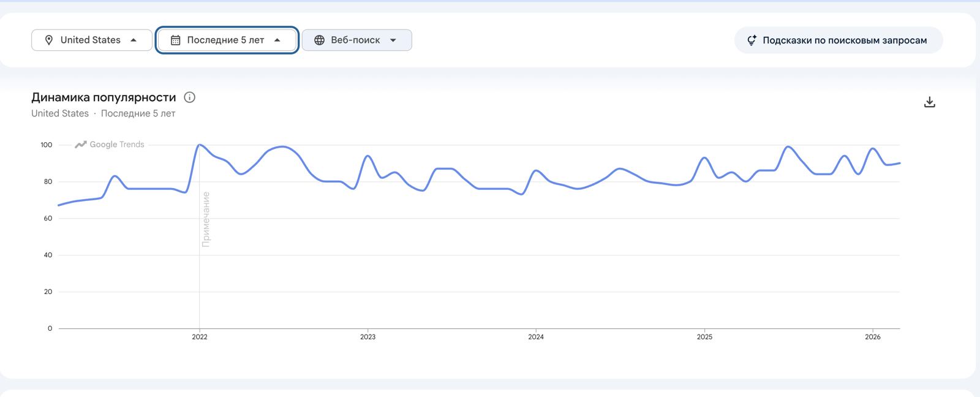Open the Последние 5 лет time range dropdown
This screenshot has width=980, height=397.
[227, 40]
